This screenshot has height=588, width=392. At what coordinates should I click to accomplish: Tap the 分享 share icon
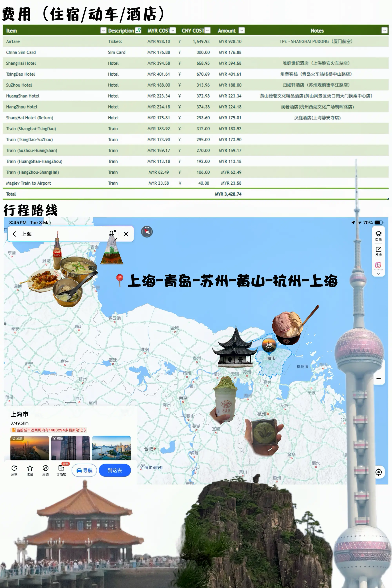click(x=14, y=468)
